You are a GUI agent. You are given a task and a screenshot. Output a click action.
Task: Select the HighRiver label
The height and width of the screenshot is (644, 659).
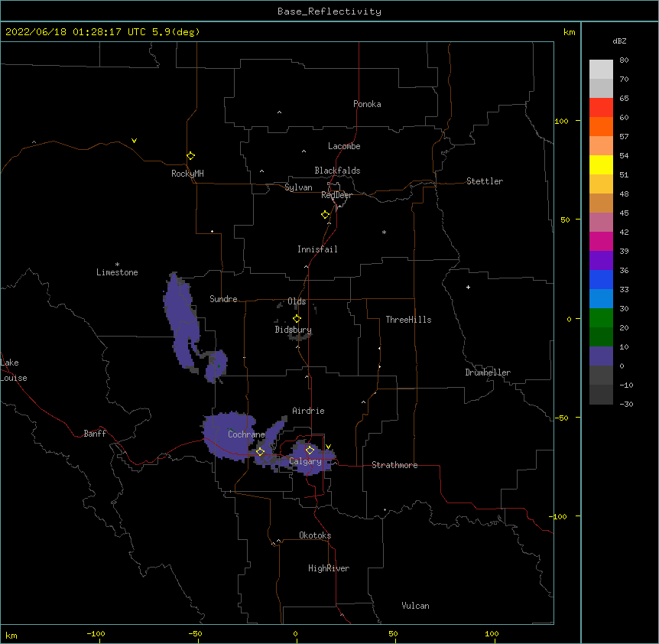point(329,568)
